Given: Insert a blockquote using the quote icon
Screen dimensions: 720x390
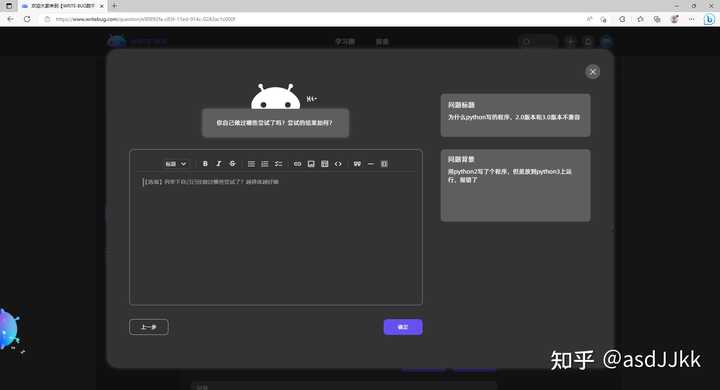Looking at the screenshot, I should click(357, 164).
